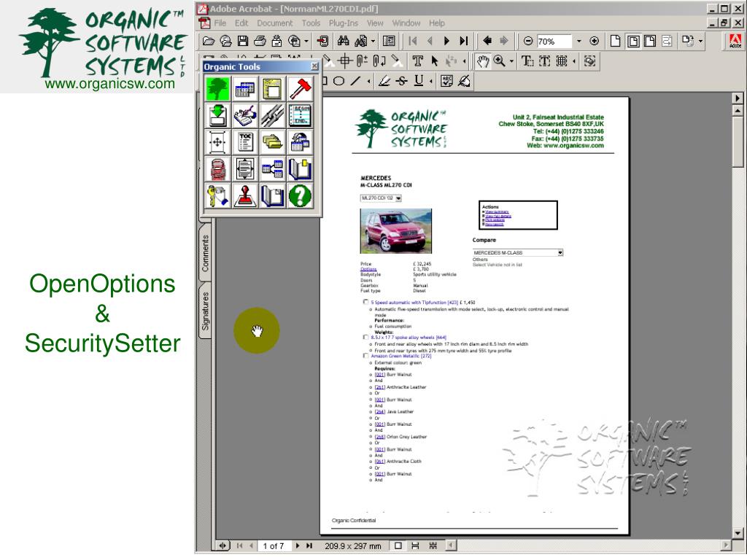
Task: Click the open book with floppy disk icon
Action: tap(273, 195)
